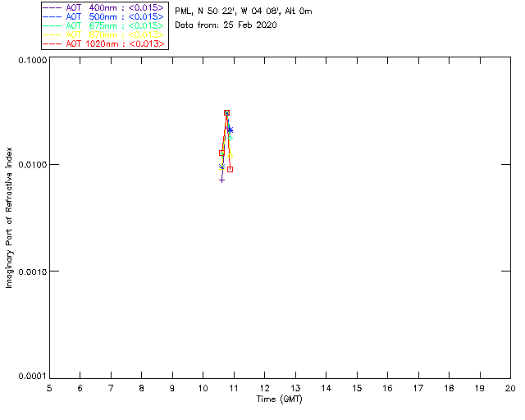The width and height of the screenshot is (525, 420).
Task: Click the x-axis tick label 6
Action: click(80, 388)
